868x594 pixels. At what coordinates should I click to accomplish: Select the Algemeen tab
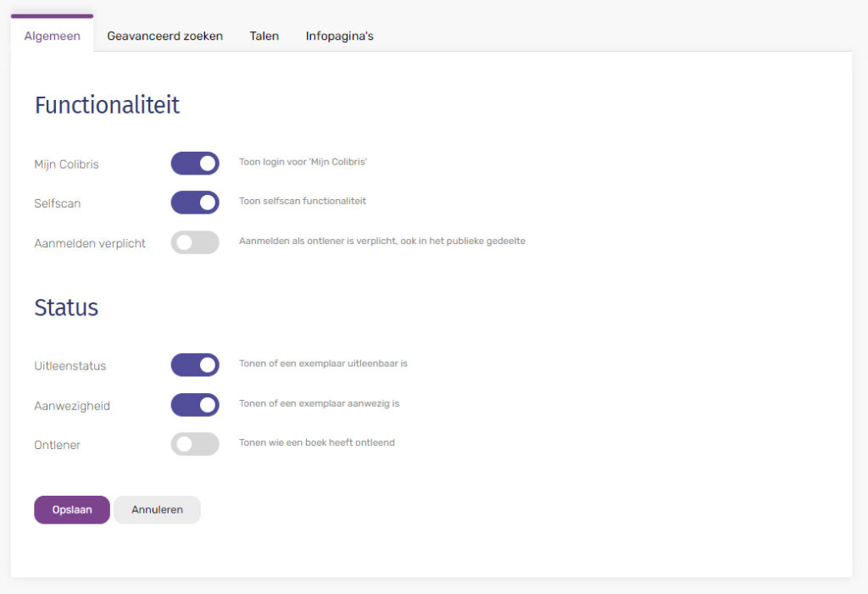click(x=52, y=36)
